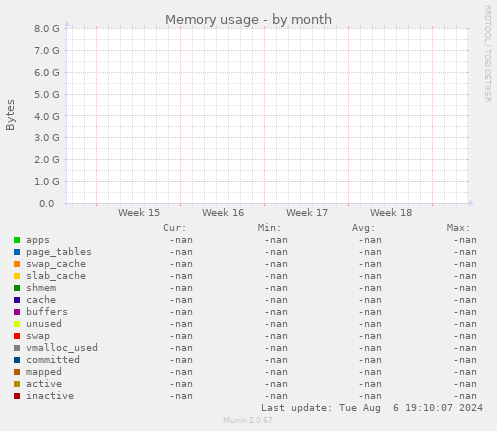Viewport: 497px width, 431px height.
Task: Click the Min value for shmem
Action: point(276,288)
